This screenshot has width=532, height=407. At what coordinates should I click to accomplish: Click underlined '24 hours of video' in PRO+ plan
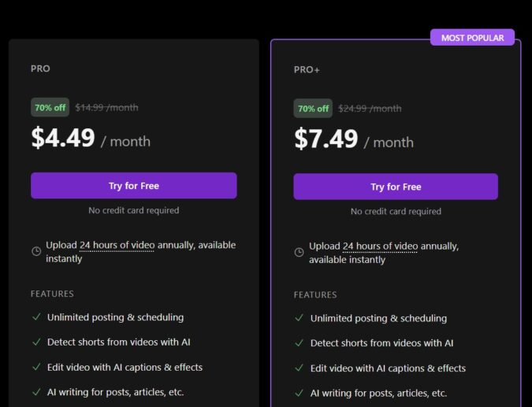(x=380, y=246)
